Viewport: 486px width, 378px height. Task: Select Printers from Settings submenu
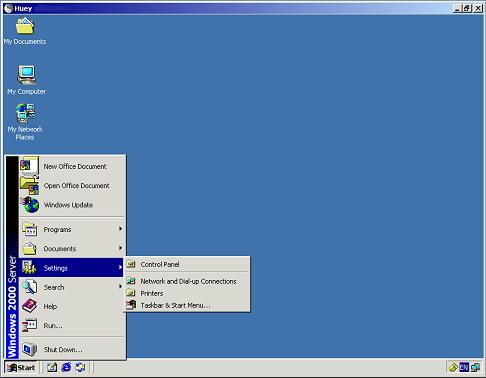(187, 293)
